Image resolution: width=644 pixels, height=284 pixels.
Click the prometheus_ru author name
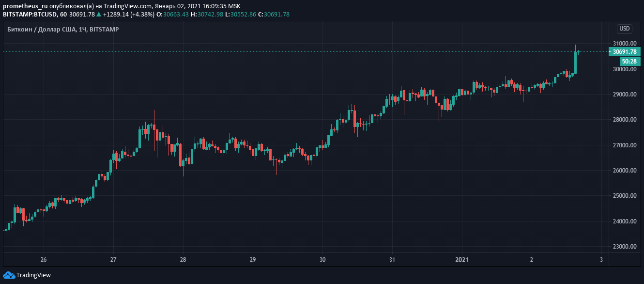coord(25,6)
